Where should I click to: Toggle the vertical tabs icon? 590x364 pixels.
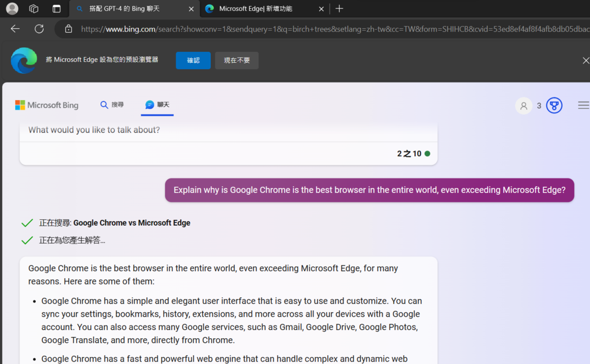coord(56,9)
